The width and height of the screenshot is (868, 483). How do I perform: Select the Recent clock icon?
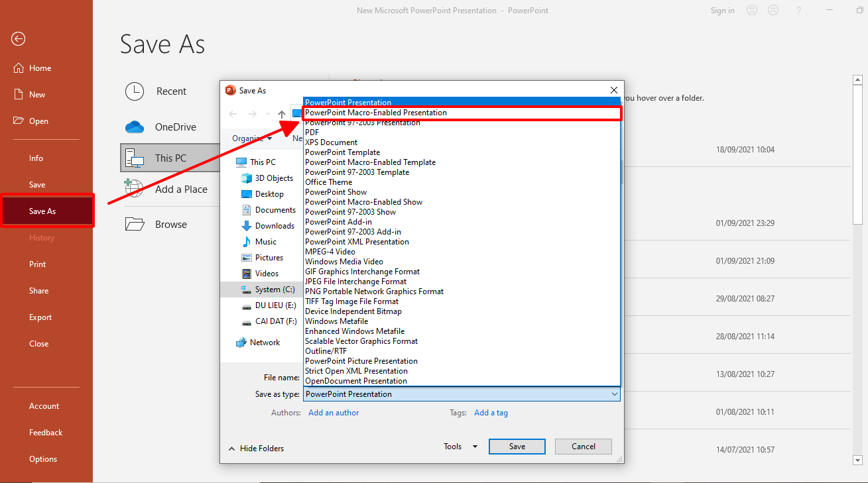[135, 91]
